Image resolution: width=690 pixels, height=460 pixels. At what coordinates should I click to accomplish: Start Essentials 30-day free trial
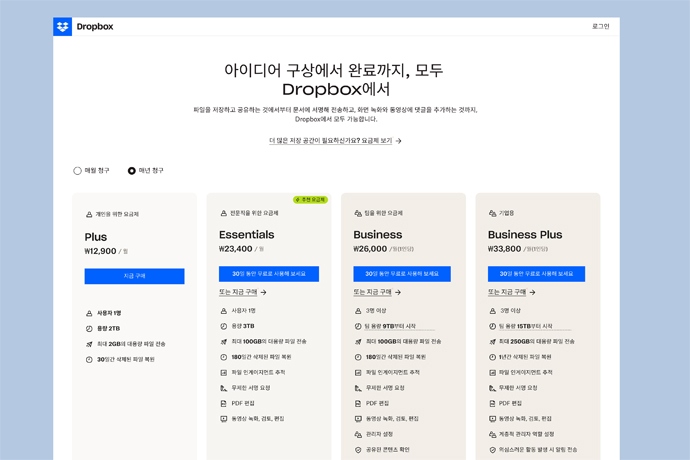pos(269,274)
